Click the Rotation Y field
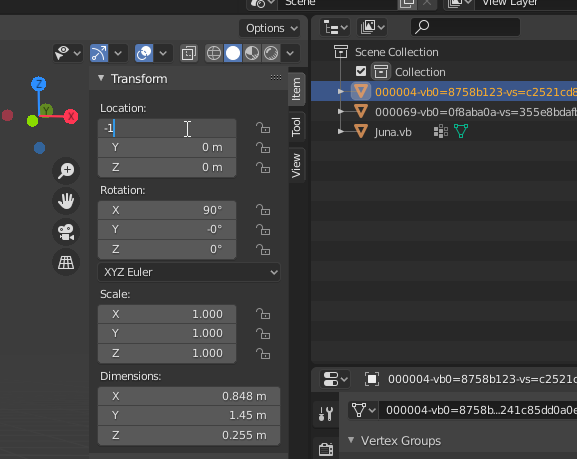This screenshot has height=459, width=577. pos(167,230)
